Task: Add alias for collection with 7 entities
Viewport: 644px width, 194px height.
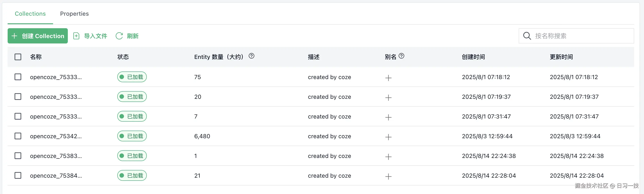Action: click(x=388, y=117)
